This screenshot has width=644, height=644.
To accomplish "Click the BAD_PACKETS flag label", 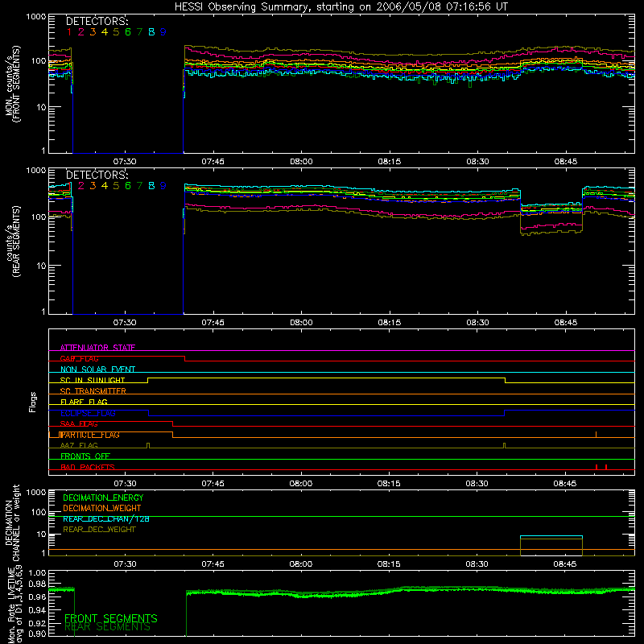I will tap(88, 467).
